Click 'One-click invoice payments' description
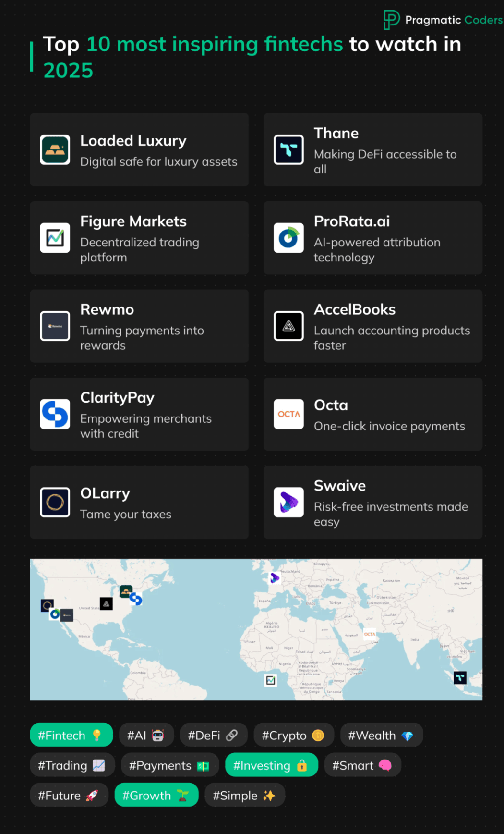This screenshot has width=504, height=834. tap(389, 426)
